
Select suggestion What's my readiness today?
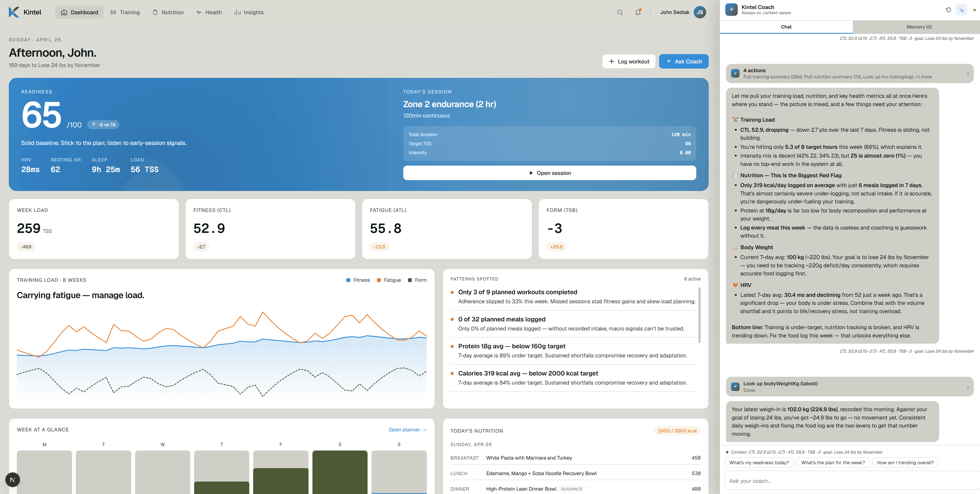[759, 462]
